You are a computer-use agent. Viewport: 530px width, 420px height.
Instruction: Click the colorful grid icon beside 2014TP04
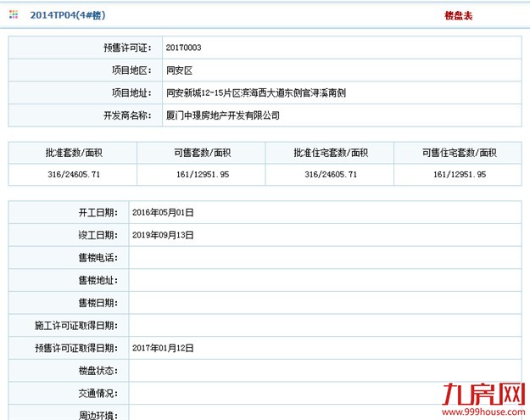pyautogui.click(x=14, y=14)
